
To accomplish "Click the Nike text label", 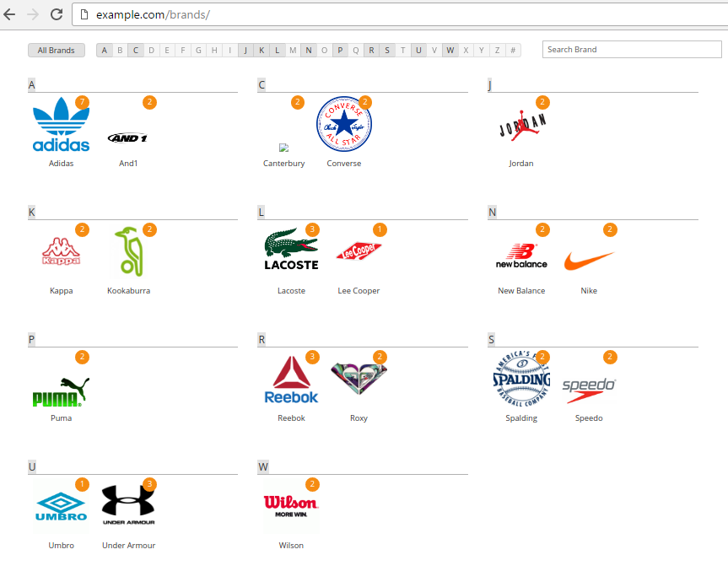I will pos(589,291).
